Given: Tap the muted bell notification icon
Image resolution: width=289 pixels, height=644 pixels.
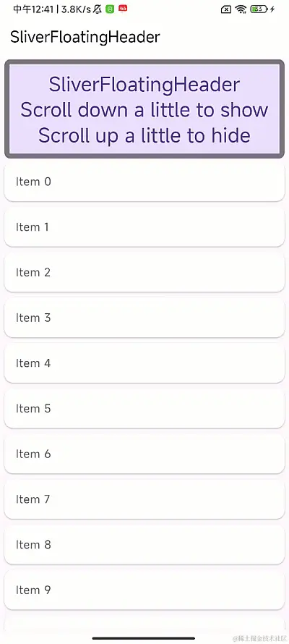Looking at the screenshot, I should pyautogui.click(x=98, y=9).
